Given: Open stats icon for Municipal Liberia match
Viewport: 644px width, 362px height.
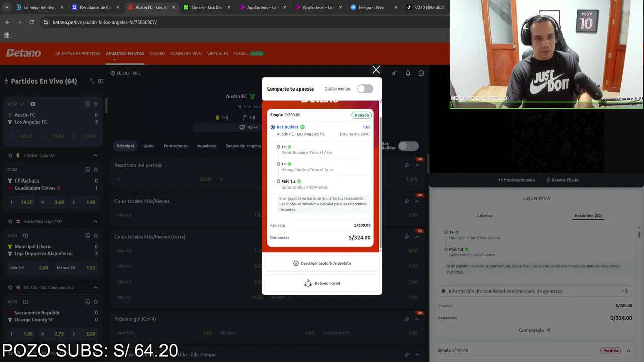Looking at the screenshot, I should tap(87, 236).
